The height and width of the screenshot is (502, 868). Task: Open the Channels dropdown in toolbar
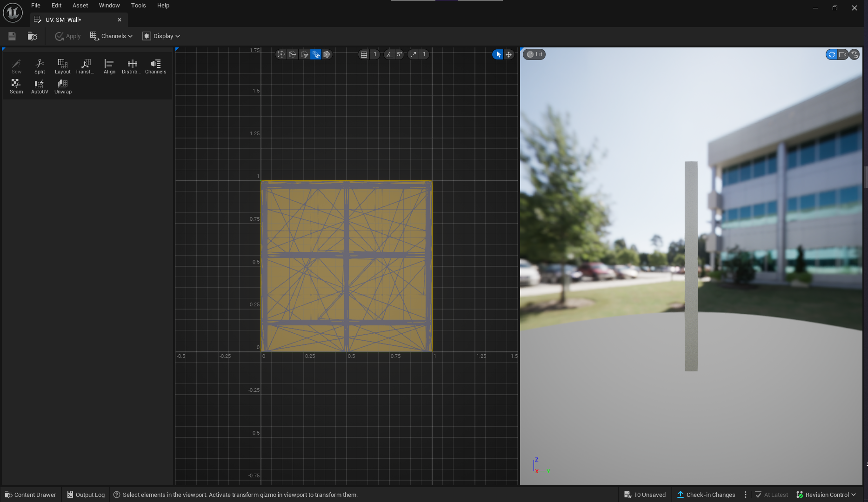tap(111, 36)
